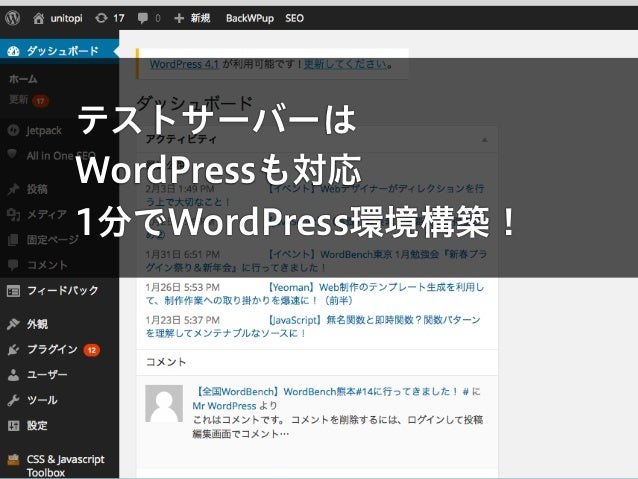
Task: Click the 1月26日 5:53 PM date text
Action: tap(182, 287)
